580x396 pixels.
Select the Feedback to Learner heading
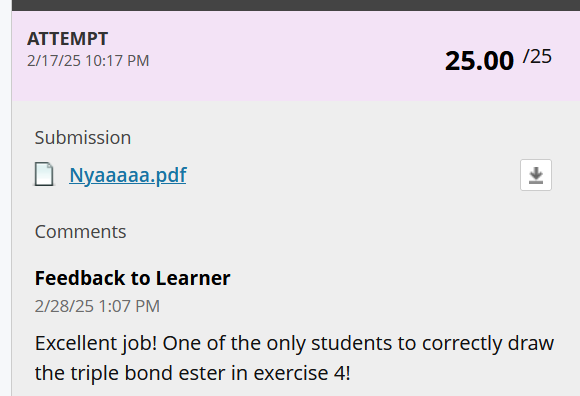click(132, 278)
